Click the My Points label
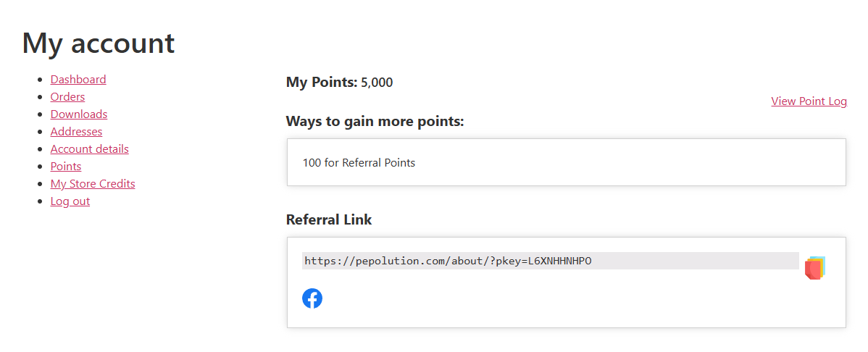The image size is (868, 352). (322, 83)
